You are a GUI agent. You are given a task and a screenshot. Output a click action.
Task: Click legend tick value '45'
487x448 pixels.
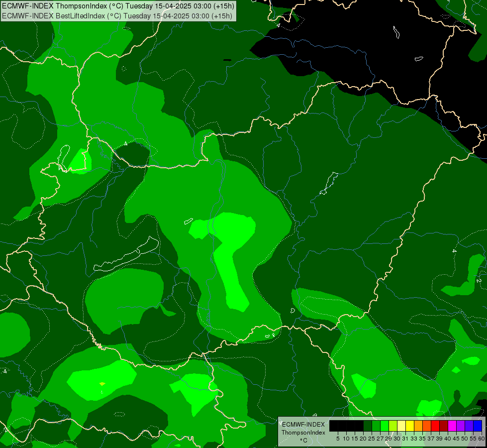[456, 439]
